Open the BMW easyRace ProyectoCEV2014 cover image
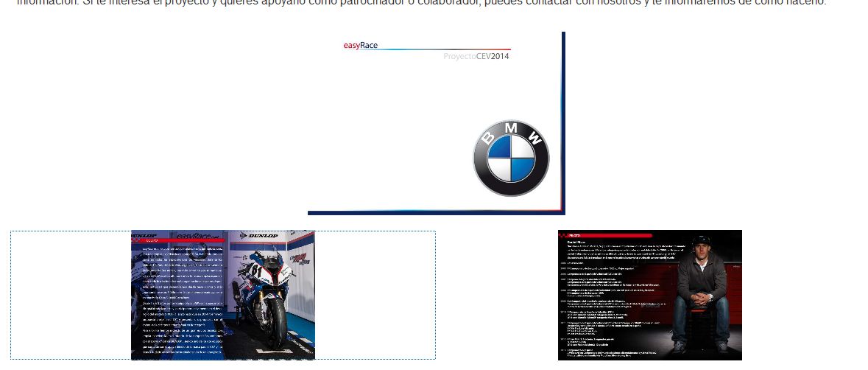This screenshot has width=868, height=370. click(x=437, y=123)
